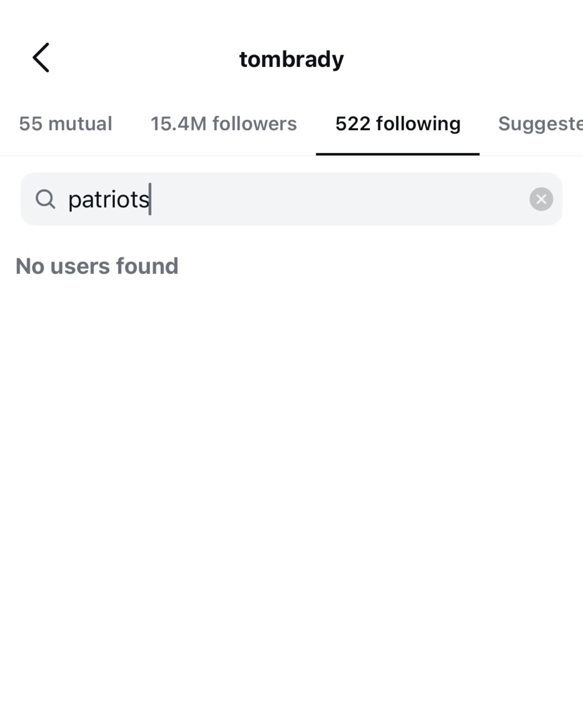Screen dimensions: 583x728
Task: View tombrady's followers list
Action: (223, 124)
